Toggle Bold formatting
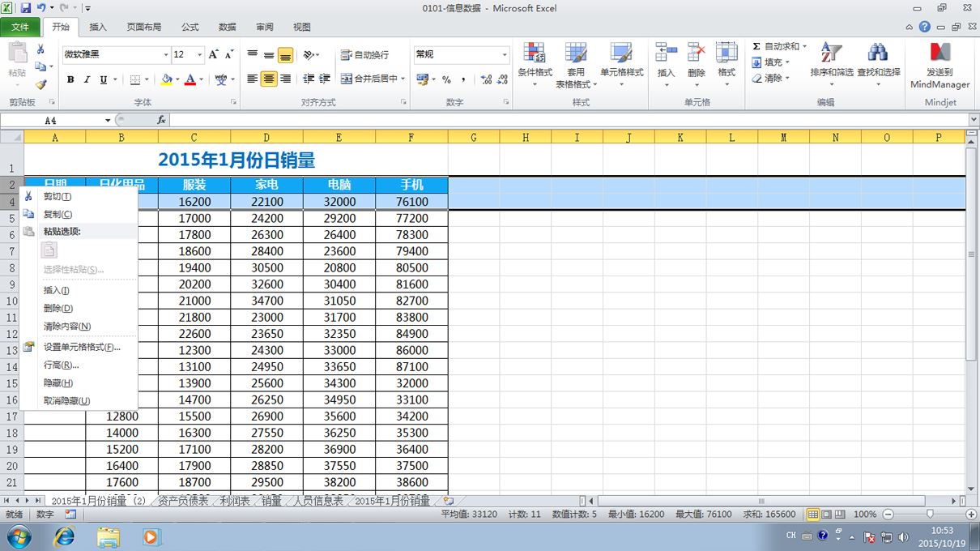 pos(70,79)
